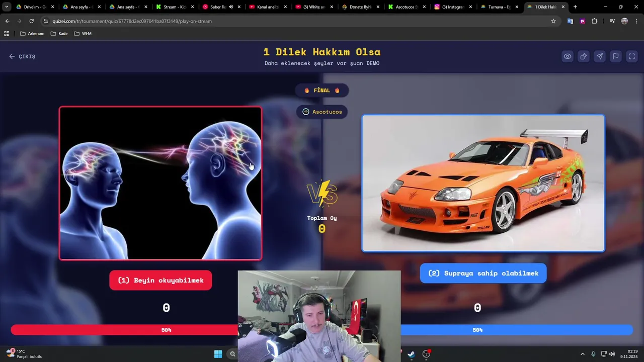Open the Chrome three-dot menu
Viewport: 644px width, 362px height.
[636, 21]
